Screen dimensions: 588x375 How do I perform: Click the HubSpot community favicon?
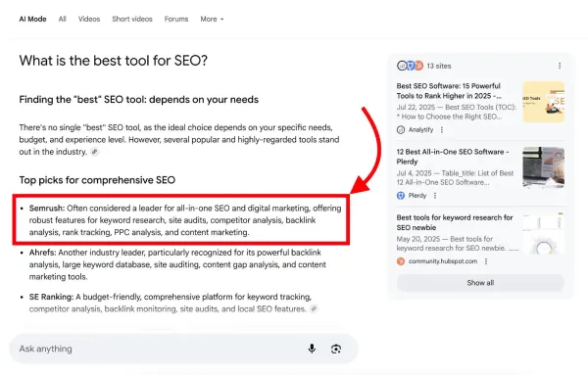click(x=401, y=261)
